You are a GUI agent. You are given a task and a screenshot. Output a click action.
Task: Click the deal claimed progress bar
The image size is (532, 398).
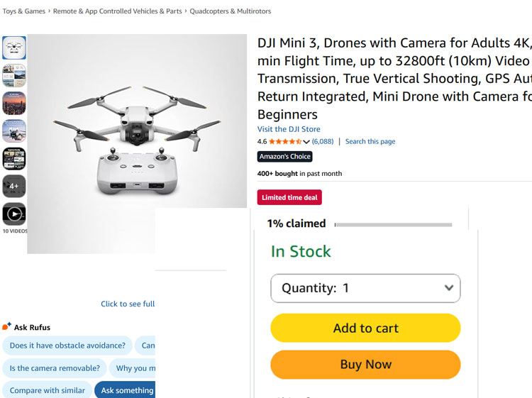[x=393, y=225]
